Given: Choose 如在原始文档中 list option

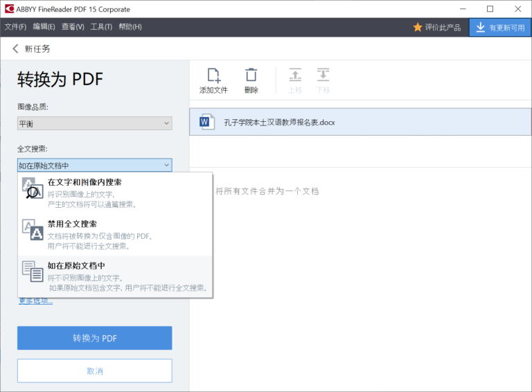Looking at the screenshot, I should click(116, 276).
